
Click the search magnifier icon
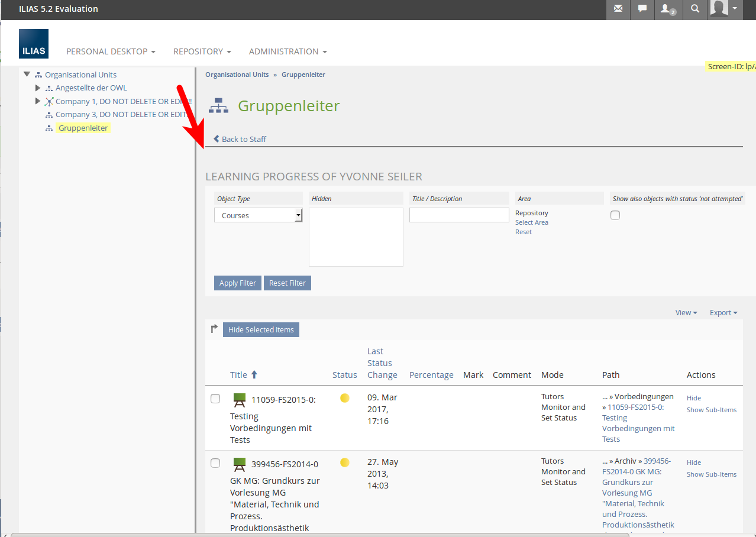tap(695, 9)
